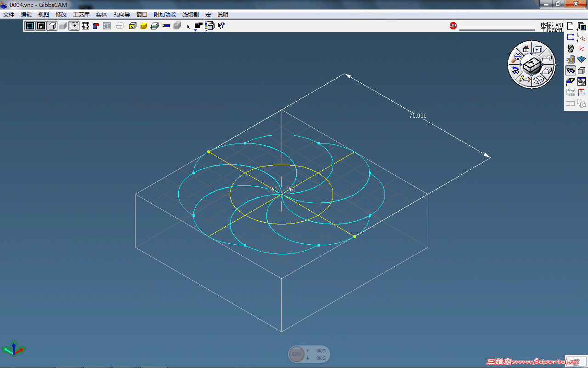Click the red dimension bracket icon
Image resolution: width=588 pixels, height=368 pixels.
[582, 92]
